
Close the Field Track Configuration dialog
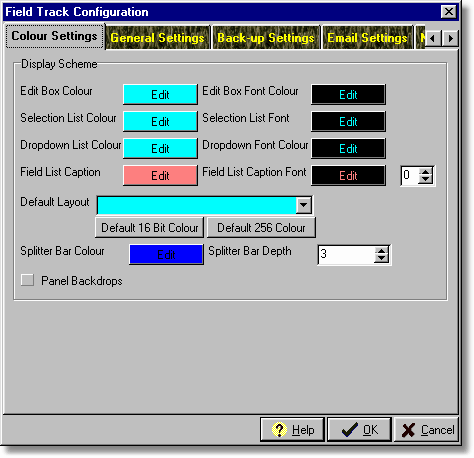tap(449, 12)
